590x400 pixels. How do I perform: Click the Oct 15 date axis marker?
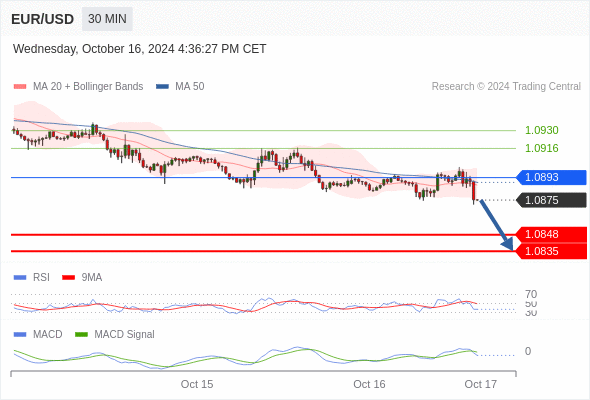(x=197, y=384)
